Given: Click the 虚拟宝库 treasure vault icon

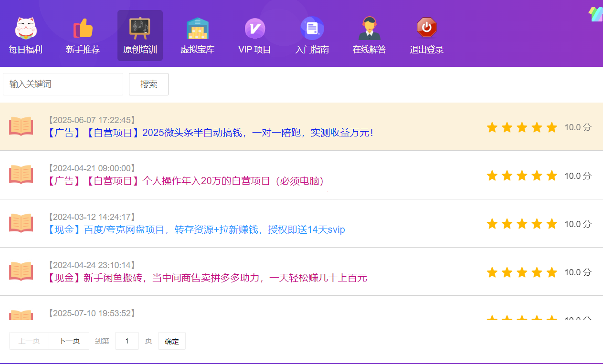Looking at the screenshot, I should point(197,28).
